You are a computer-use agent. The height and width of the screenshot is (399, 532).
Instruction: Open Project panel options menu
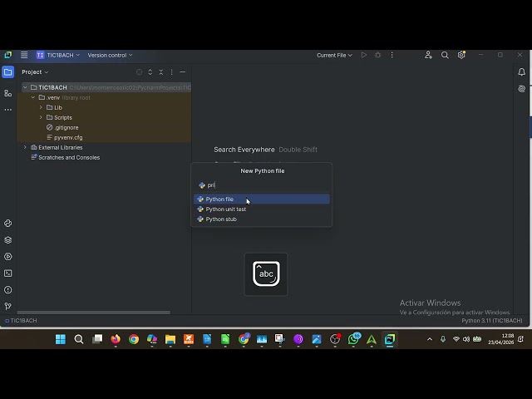tap(172, 72)
